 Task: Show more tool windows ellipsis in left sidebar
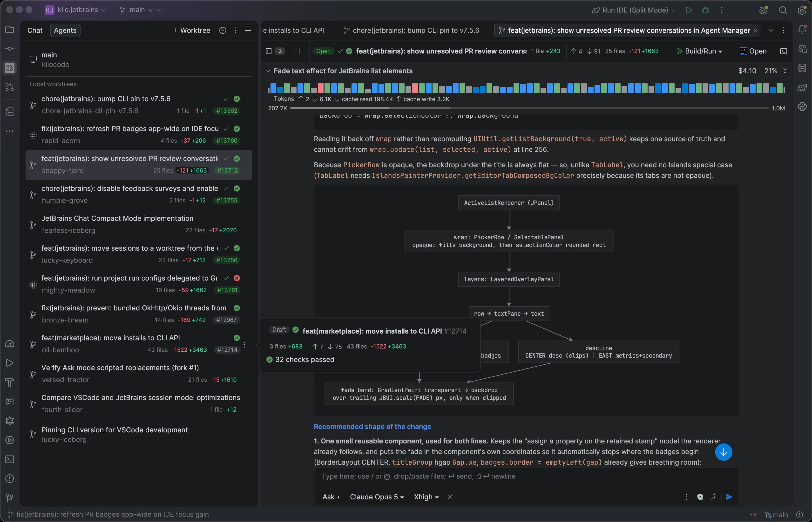pyautogui.click(x=9, y=131)
